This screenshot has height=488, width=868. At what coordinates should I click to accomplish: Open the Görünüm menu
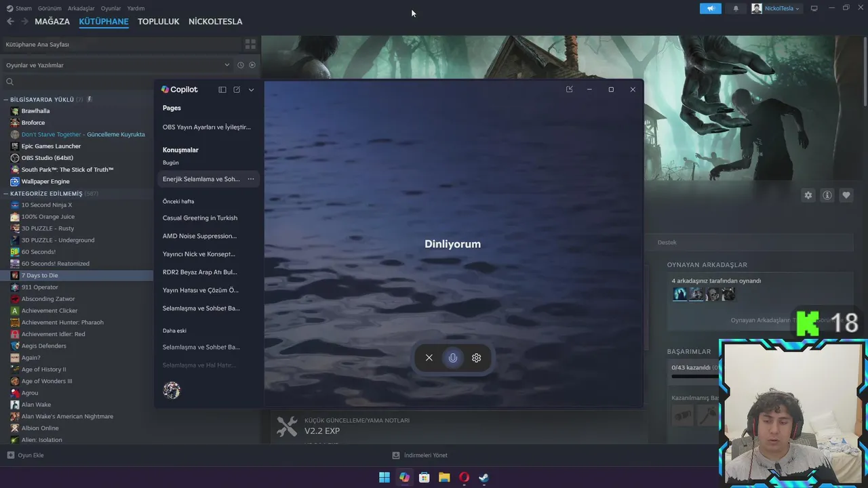pyautogui.click(x=50, y=8)
